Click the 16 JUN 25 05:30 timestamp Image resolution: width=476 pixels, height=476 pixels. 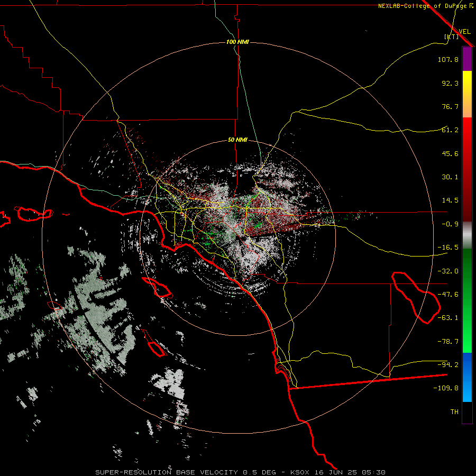(351, 472)
